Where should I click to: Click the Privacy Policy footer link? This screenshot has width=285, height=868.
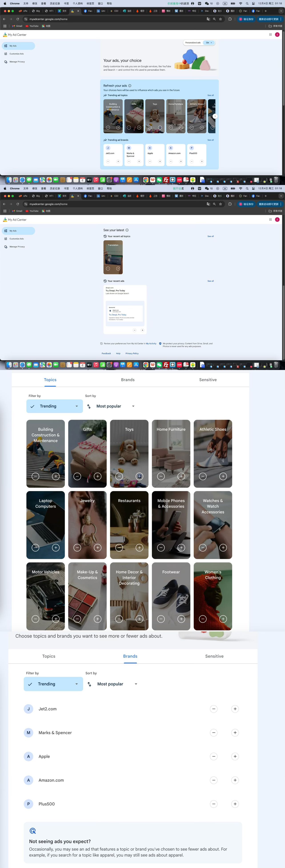click(x=132, y=353)
